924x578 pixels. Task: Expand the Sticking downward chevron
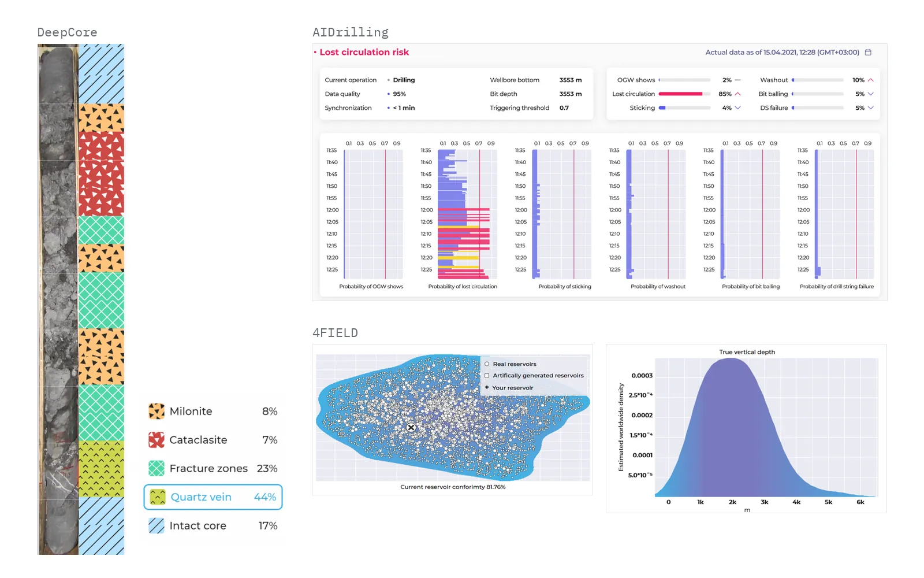pyautogui.click(x=737, y=108)
